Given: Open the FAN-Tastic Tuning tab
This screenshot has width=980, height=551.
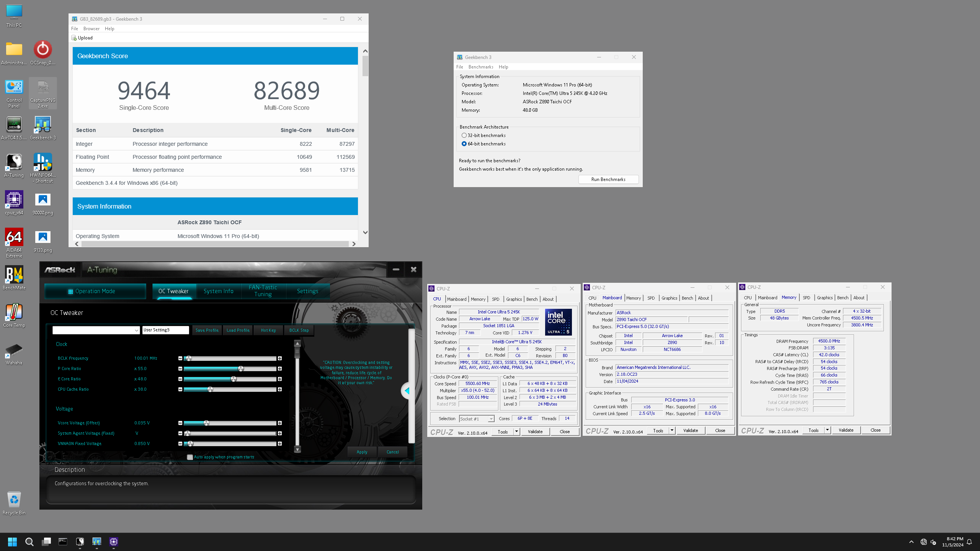Looking at the screenshot, I should point(263,291).
